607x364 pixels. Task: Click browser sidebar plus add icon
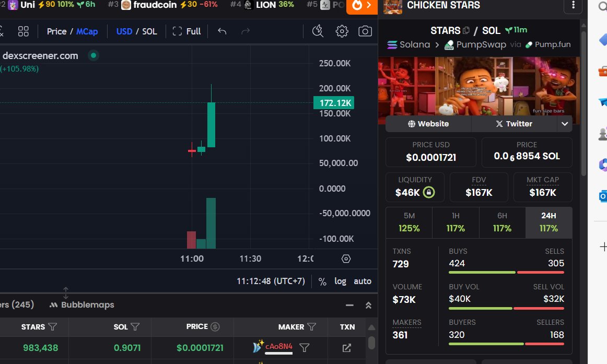[603, 246]
